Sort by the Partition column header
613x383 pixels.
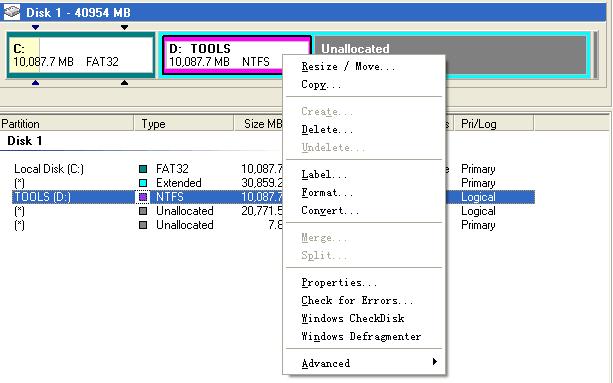(66, 123)
